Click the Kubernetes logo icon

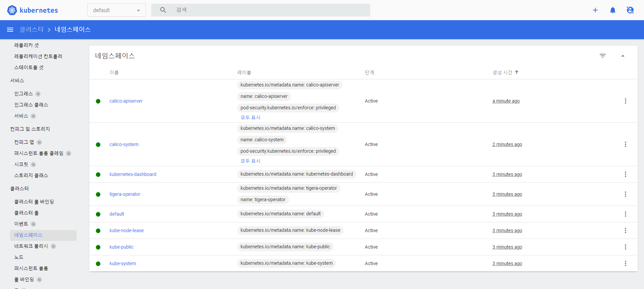(12, 10)
